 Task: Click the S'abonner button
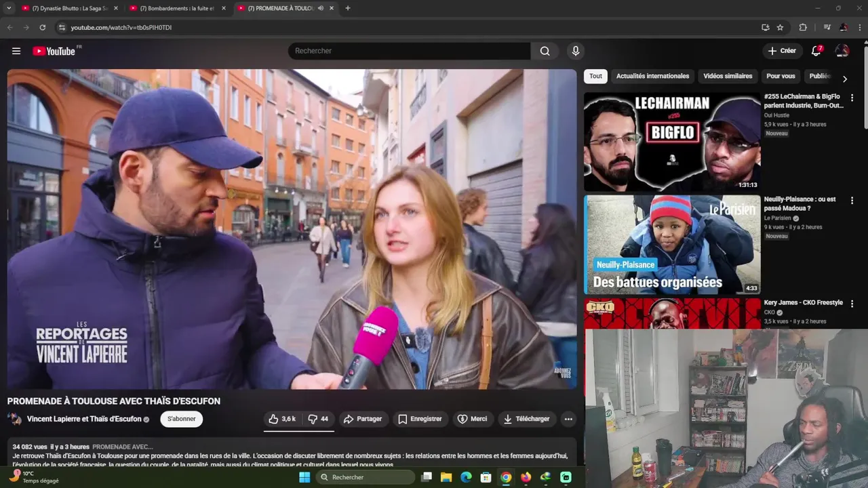(182, 419)
